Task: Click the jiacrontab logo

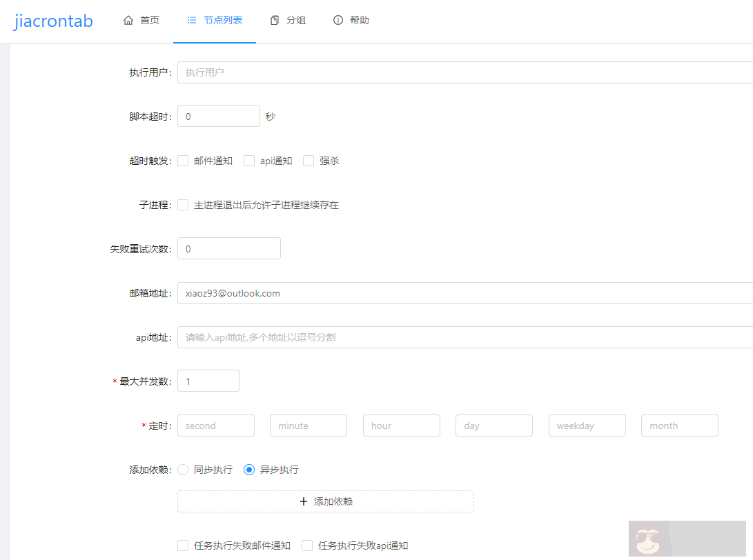Action: (53, 21)
